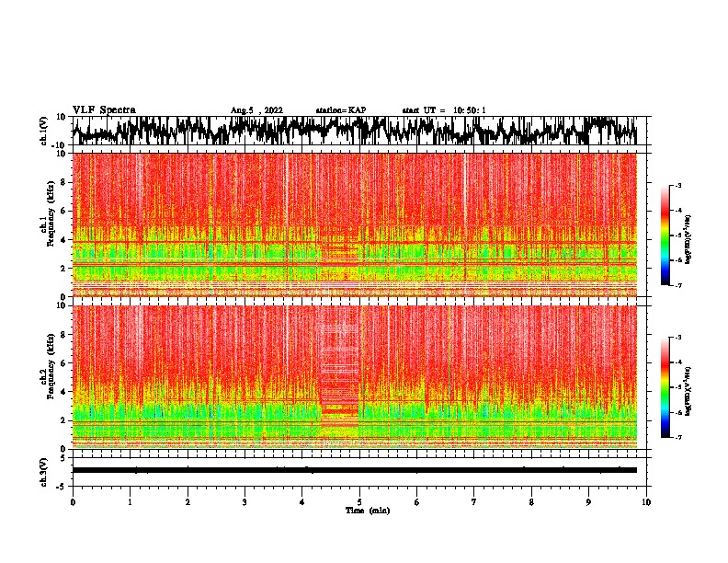Click the ch.1 color scale log(PSD) unit label
Screen dimensions: 728x563
tap(688, 240)
